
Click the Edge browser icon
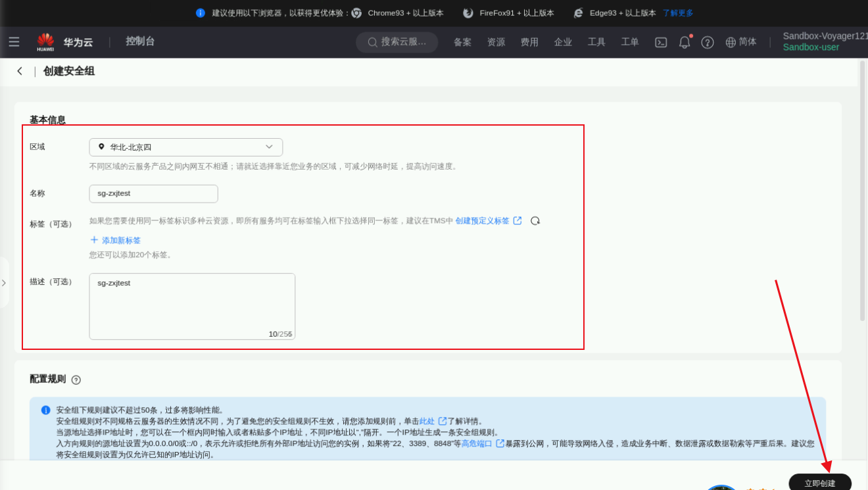tap(579, 13)
